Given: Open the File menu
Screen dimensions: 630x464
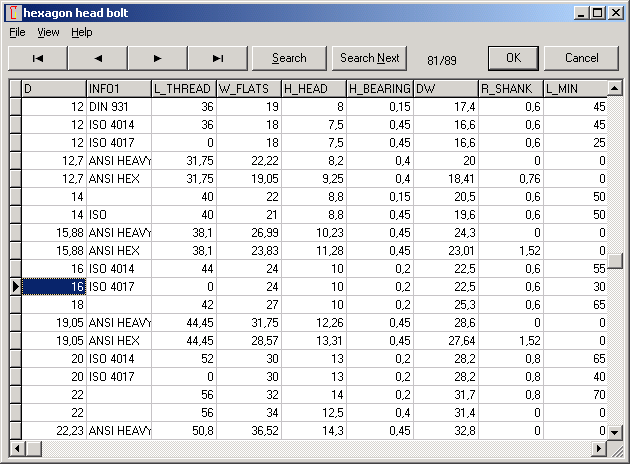Looking at the screenshot, I should pyautogui.click(x=17, y=32).
